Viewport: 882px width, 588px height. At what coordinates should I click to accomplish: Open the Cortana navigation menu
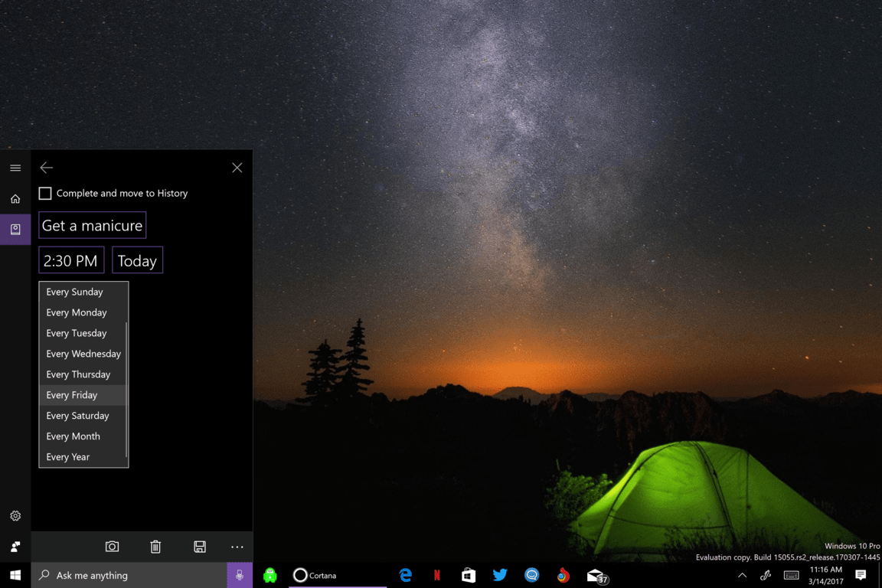15,167
